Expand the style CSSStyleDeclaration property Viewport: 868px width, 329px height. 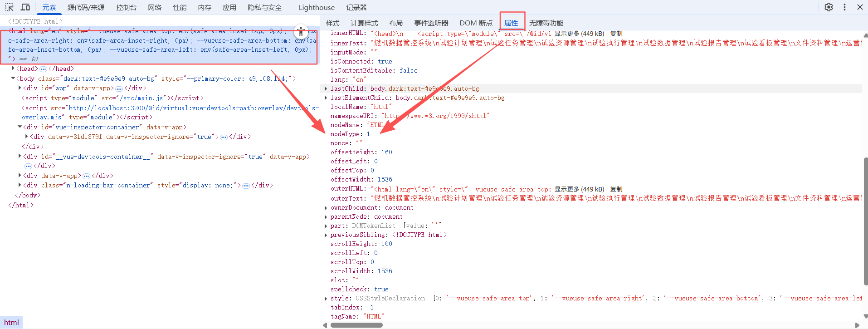pyautogui.click(x=326, y=298)
